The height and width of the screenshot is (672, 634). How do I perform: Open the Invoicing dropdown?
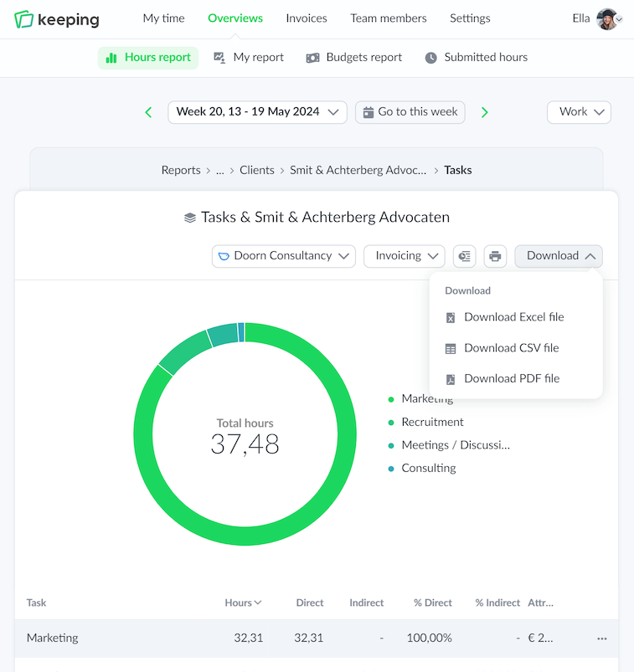[x=404, y=256]
